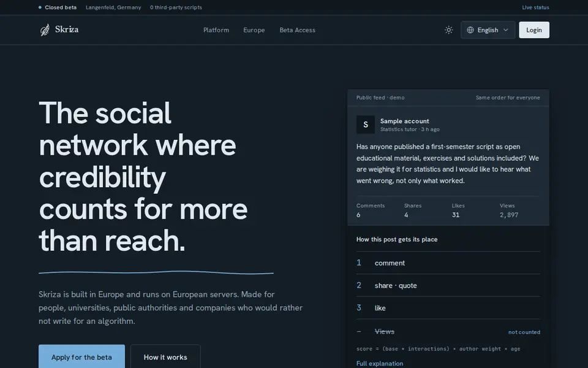
Task: Click the Shares count 4
Action: pyautogui.click(x=406, y=215)
